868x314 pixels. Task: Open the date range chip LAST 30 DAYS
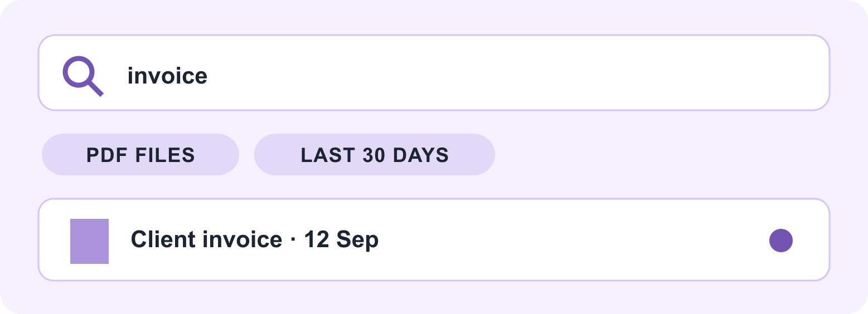tap(375, 155)
